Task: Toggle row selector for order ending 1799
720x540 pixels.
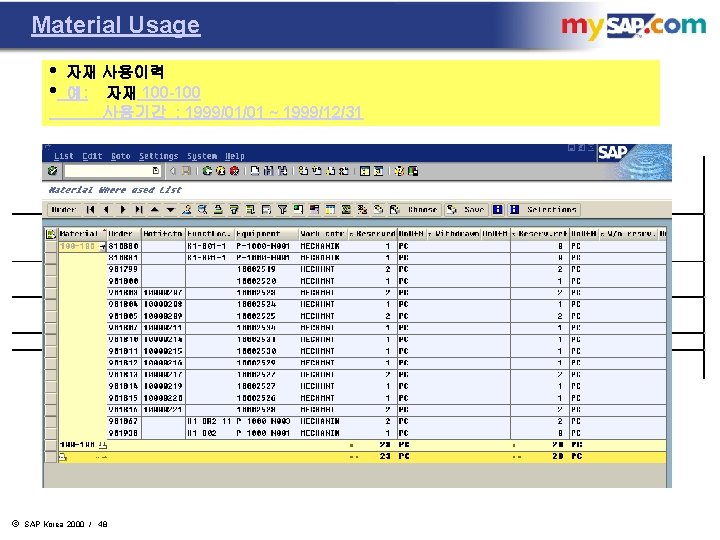Action: click(x=51, y=270)
